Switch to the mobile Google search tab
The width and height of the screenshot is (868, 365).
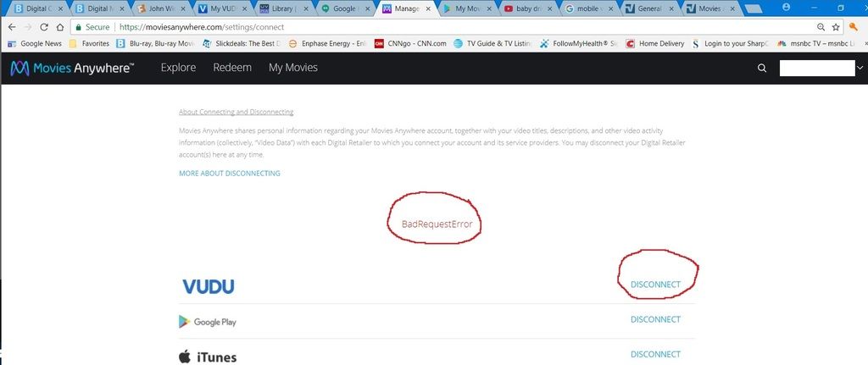pyautogui.click(x=588, y=8)
